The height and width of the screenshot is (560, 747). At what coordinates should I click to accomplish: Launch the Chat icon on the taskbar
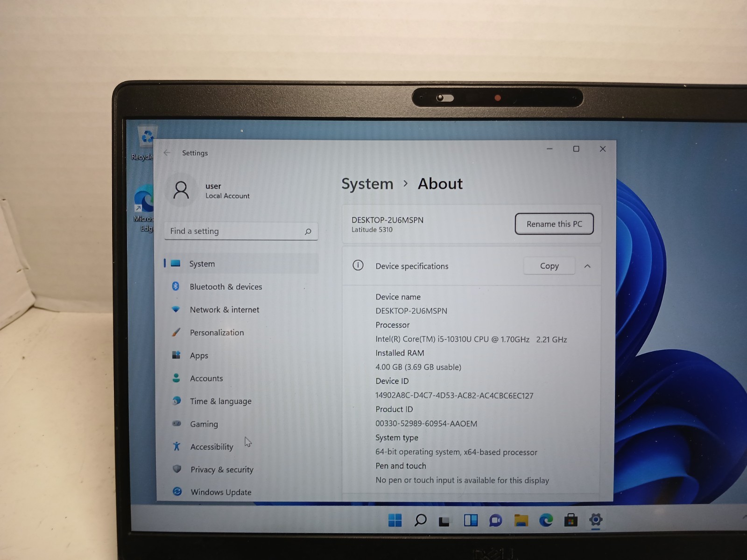495,520
